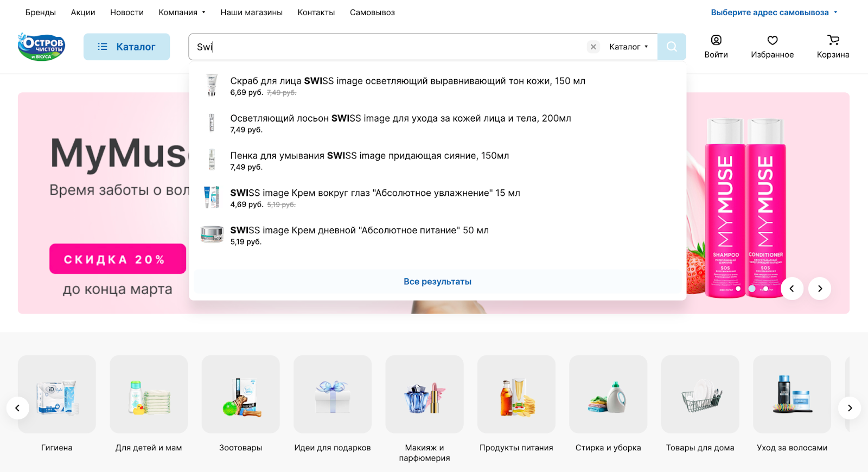Click the Стирка и уборка label

(608, 448)
